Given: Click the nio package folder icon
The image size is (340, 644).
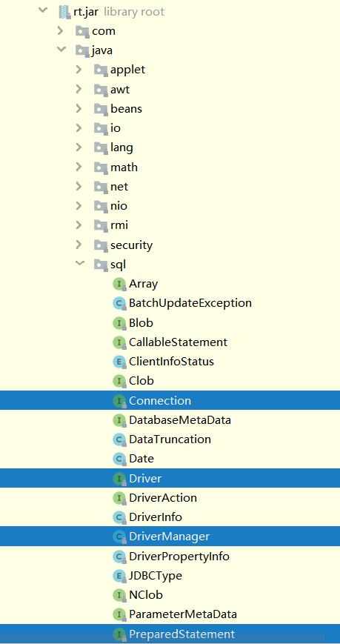Looking at the screenshot, I should (x=100, y=206).
